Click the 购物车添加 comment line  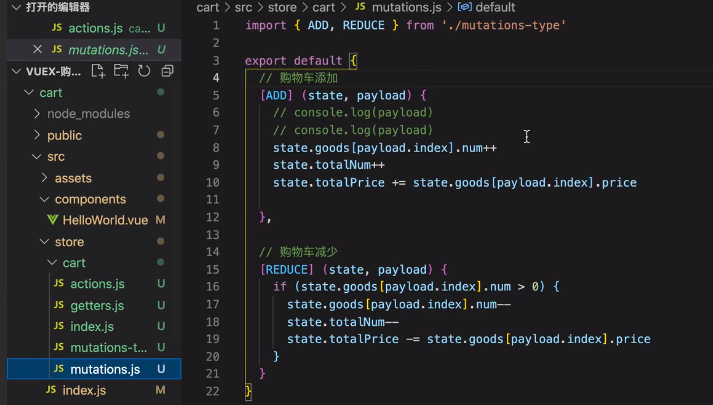298,78
